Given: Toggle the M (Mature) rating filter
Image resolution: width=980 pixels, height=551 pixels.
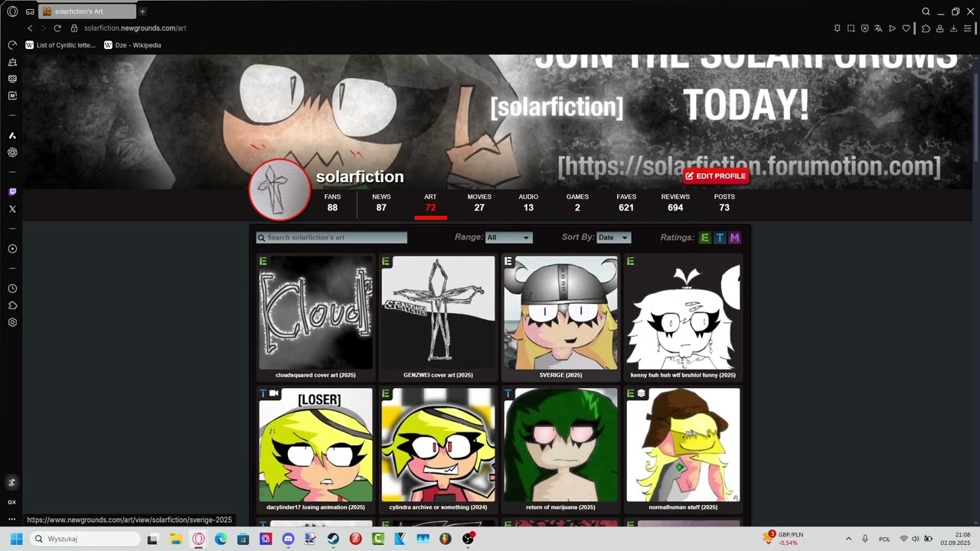Looking at the screenshot, I should (x=735, y=238).
